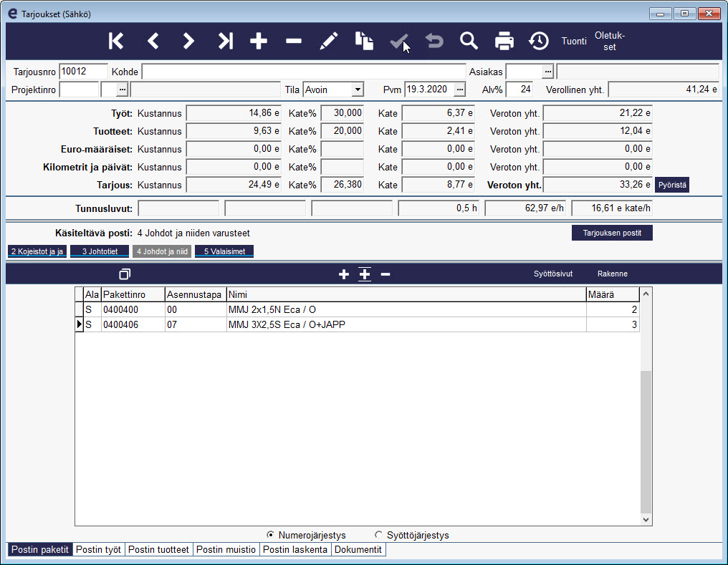The image size is (728, 565).
Task: Click the Työt Kate% field
Action: tap(343, 113)
